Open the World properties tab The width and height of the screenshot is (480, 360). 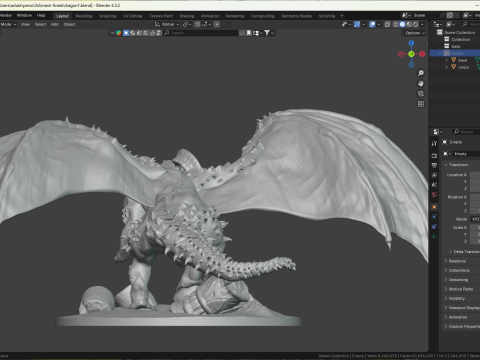(434, 195)
